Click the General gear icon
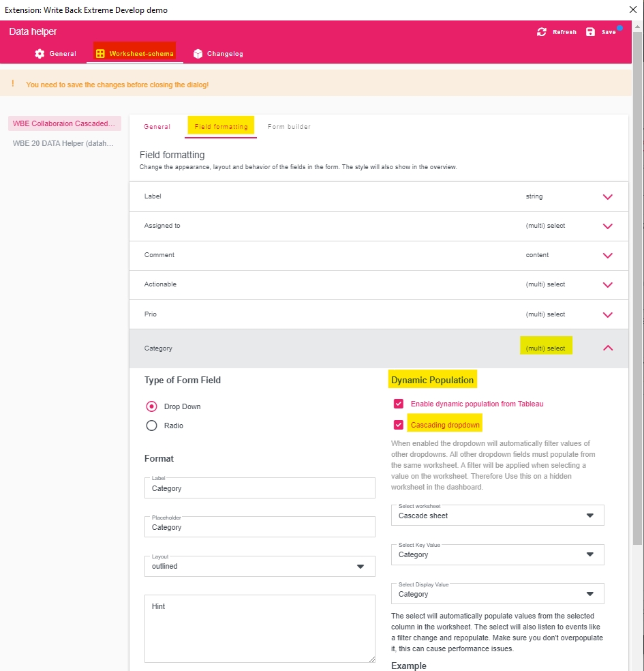Image resolution: width=644 pixels, height=671 pixels. point(40,53)
